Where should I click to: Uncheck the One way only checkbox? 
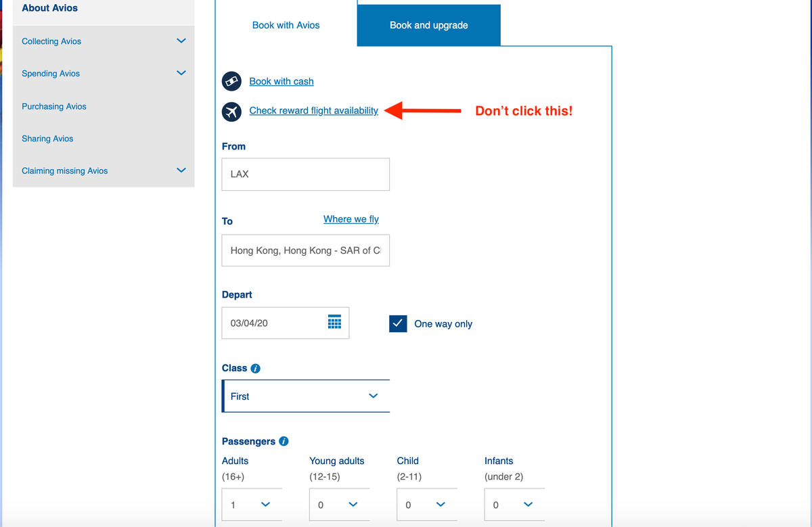398,323
